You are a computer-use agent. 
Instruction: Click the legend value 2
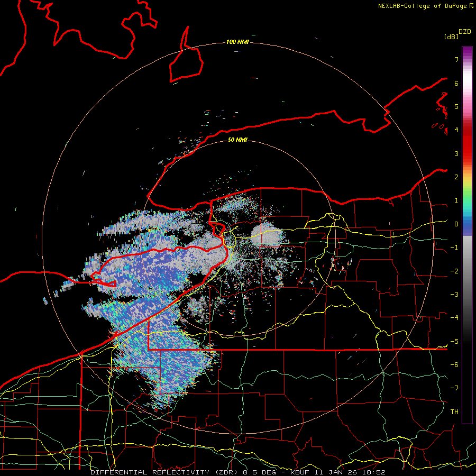(456, 177)
